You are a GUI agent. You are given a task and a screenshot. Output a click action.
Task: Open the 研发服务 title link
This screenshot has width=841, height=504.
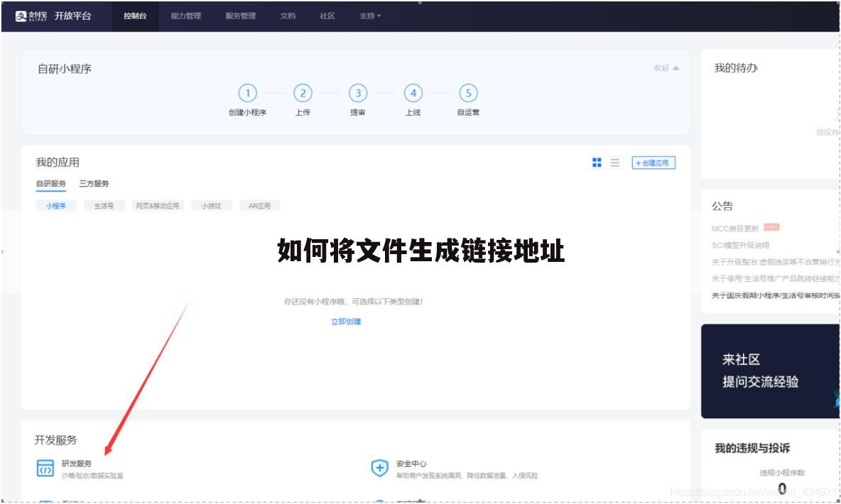77,464
